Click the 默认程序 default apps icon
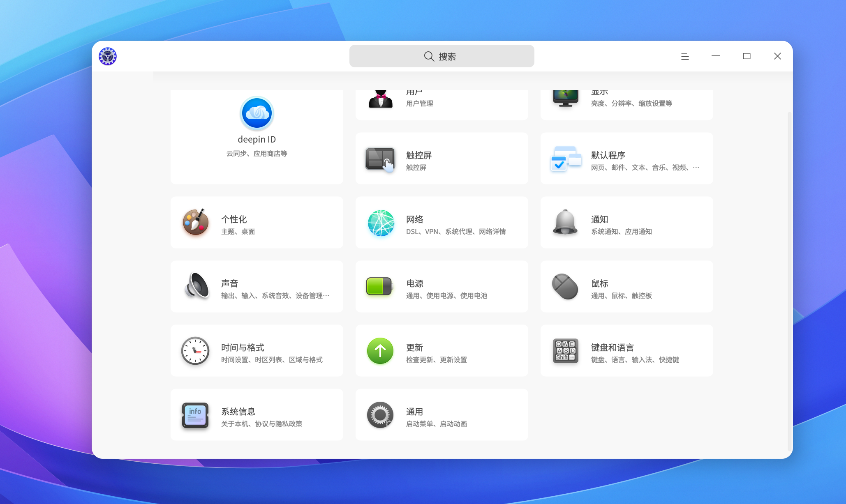Image resolution: width=846 pixels, height=504 pixels. 566,159
